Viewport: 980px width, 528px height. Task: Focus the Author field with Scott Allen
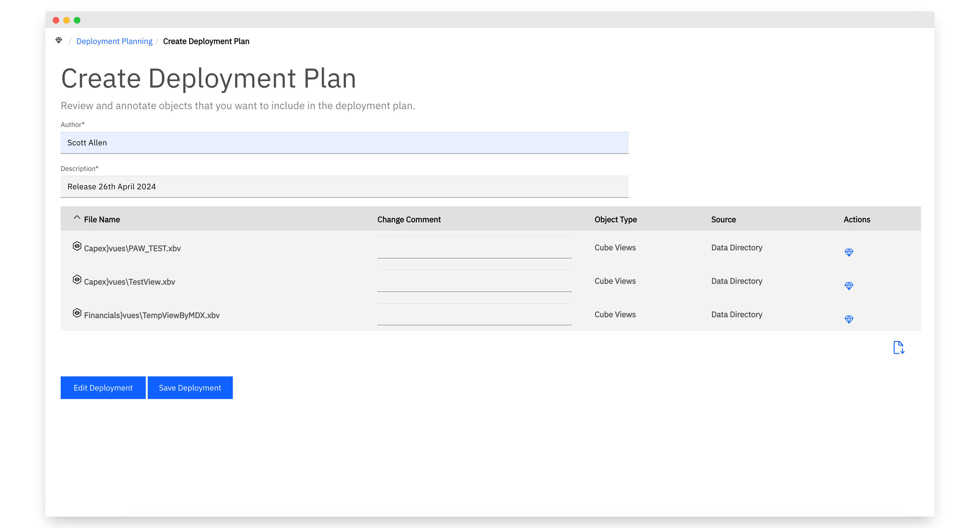click(x=345, y=143)
